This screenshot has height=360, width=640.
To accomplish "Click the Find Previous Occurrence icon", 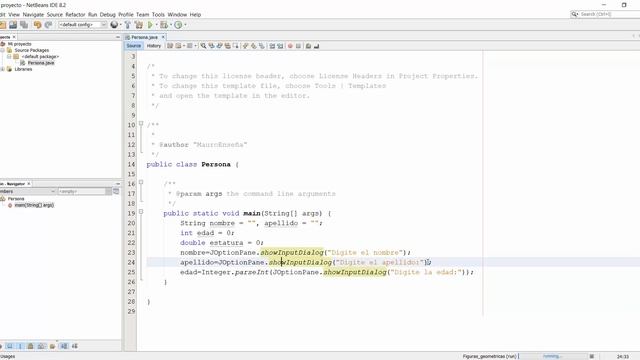I will click(211, 46).
